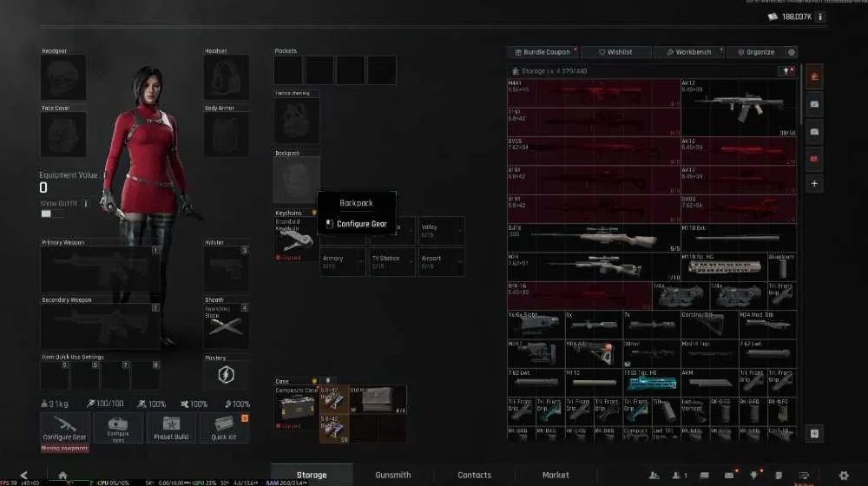The width and height of the screenshot is (868, 486).
Task: Open the Wishlist button
Action: (615, 52)
